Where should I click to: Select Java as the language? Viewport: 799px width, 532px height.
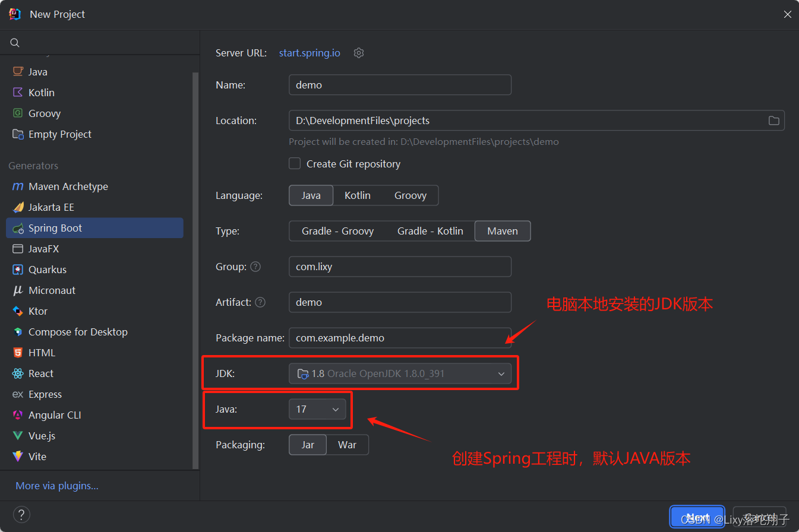pyautogui.click(x=311, y=195)
